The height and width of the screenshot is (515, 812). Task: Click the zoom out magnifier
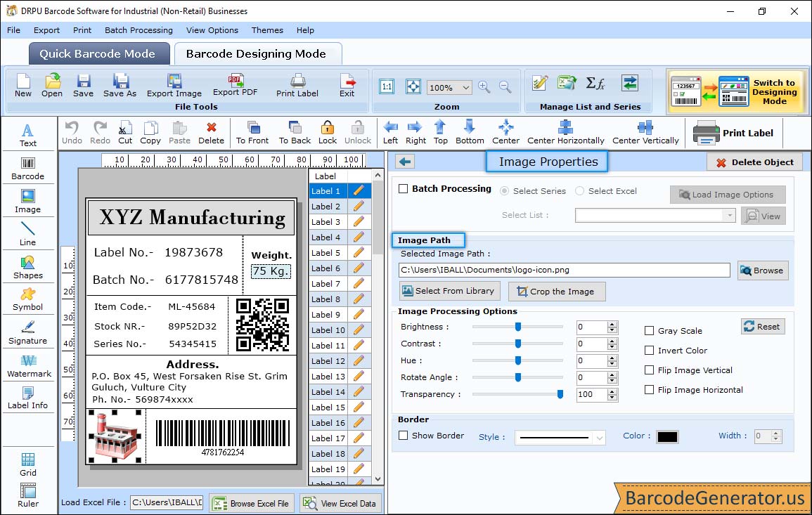tap(505, 87)
